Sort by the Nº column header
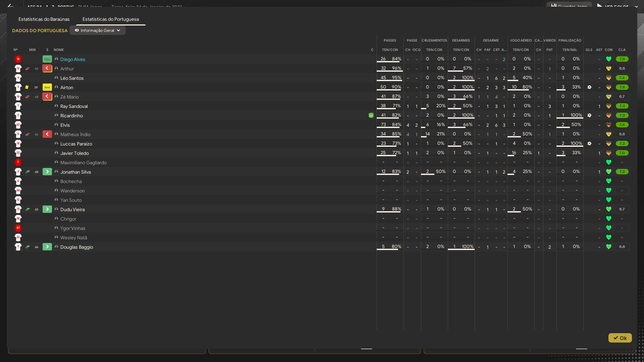The width and height of the screenshot is (644, 362). [15, 50]
